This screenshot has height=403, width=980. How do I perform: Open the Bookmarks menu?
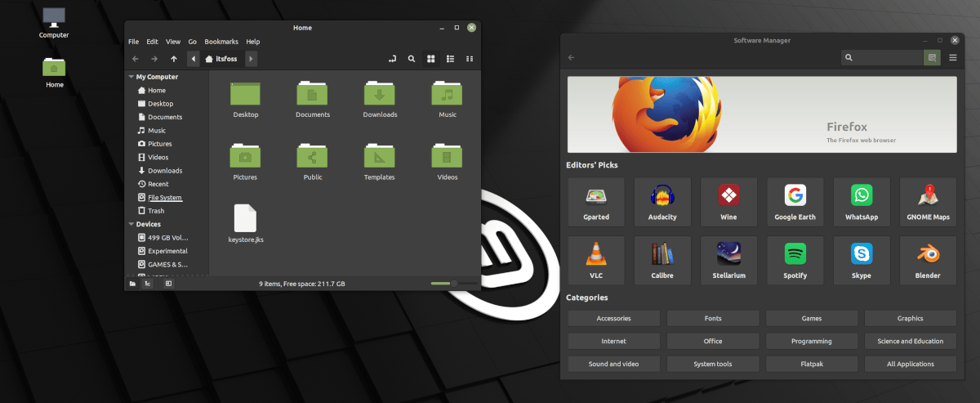[220, 42]
